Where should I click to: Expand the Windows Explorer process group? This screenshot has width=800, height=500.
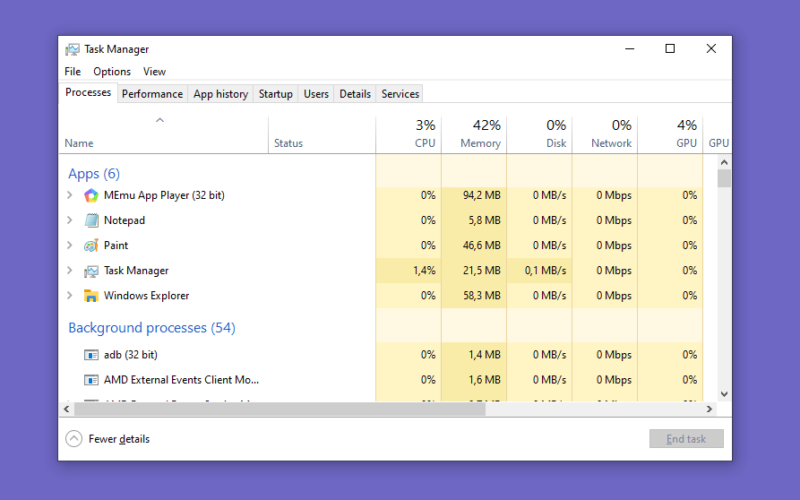click(x=70, y=295)
